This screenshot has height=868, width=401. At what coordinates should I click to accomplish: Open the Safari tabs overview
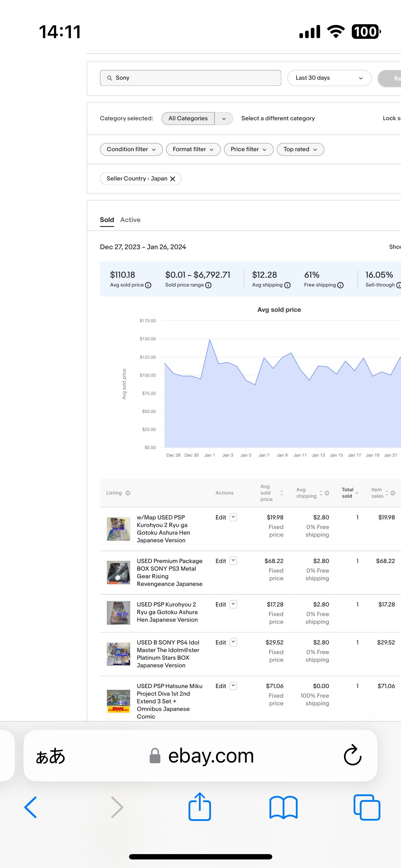click(x=367, y=807)
